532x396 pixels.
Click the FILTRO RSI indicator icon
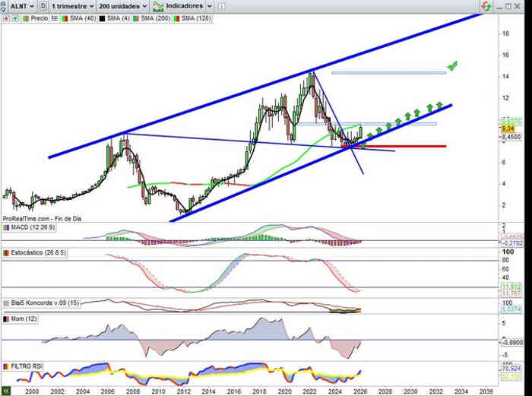tap(6, 366)
